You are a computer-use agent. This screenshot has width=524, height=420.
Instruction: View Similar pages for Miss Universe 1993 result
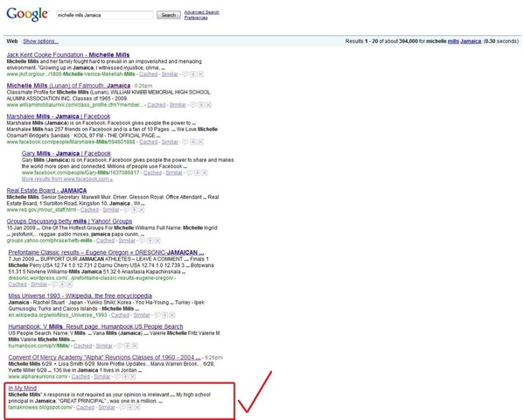(142, 315)
